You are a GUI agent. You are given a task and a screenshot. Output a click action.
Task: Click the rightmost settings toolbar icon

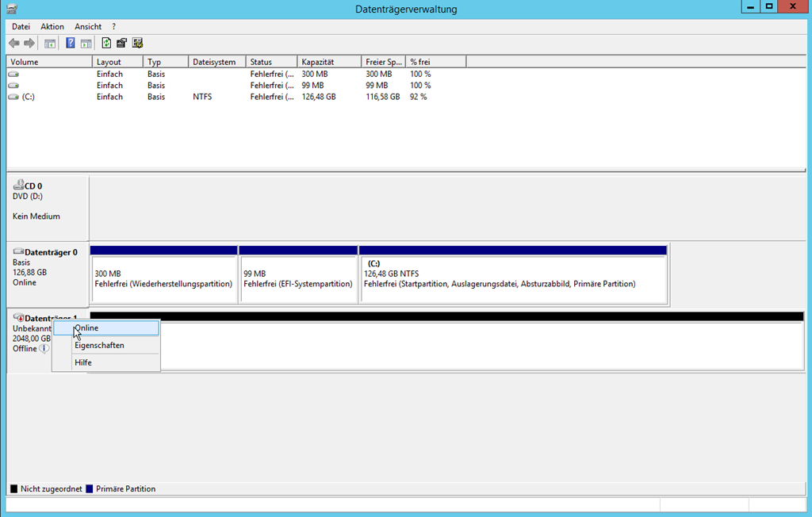pos(137,43)
